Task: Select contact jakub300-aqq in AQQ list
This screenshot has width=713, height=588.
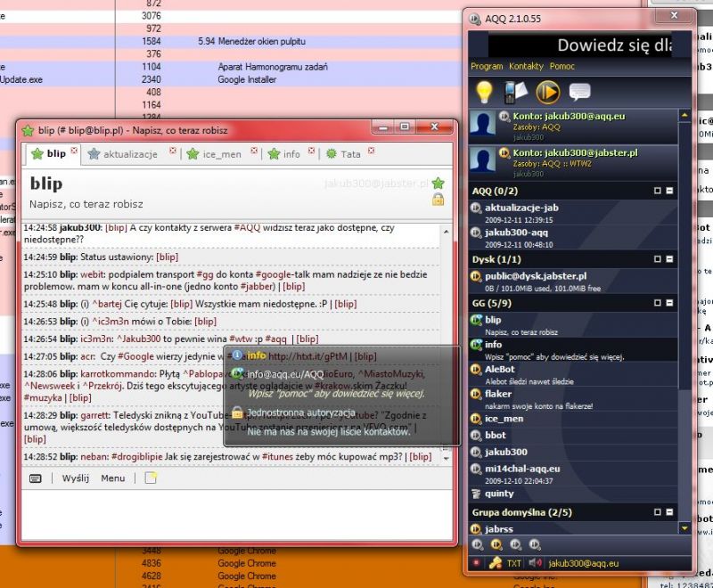Action: pyautogui.click(x=573, y=238)
